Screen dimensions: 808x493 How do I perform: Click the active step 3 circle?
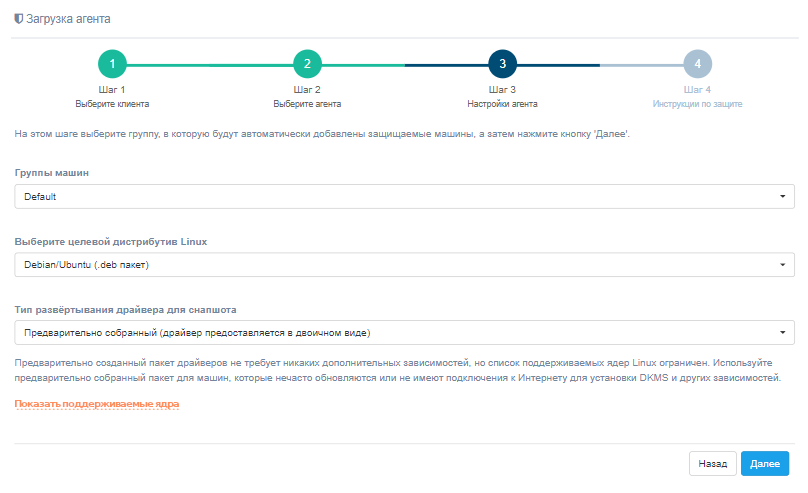coord(502,64)
